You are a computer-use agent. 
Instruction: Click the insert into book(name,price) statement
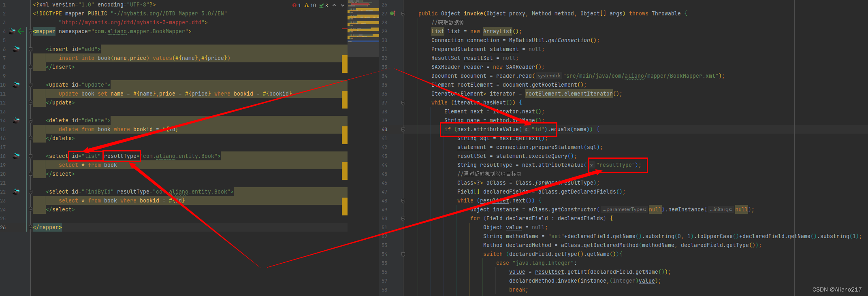(144, 58)
